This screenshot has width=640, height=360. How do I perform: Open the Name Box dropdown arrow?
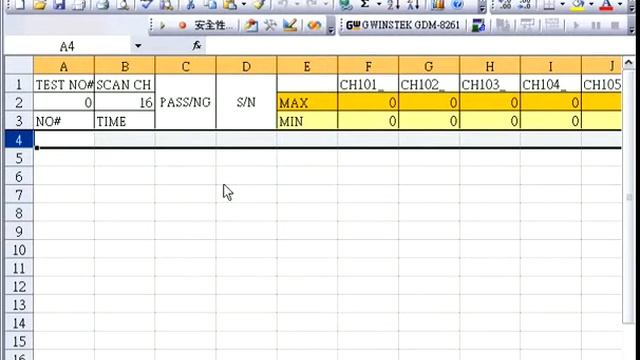pyautogui.click(x=138, y=46)
